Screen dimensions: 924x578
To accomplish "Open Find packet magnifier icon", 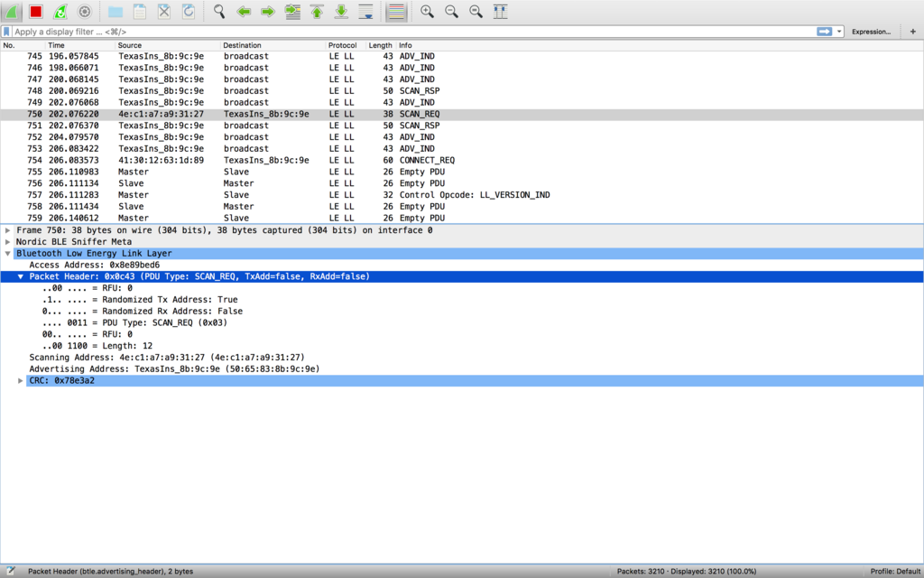I will pos(219,12).
